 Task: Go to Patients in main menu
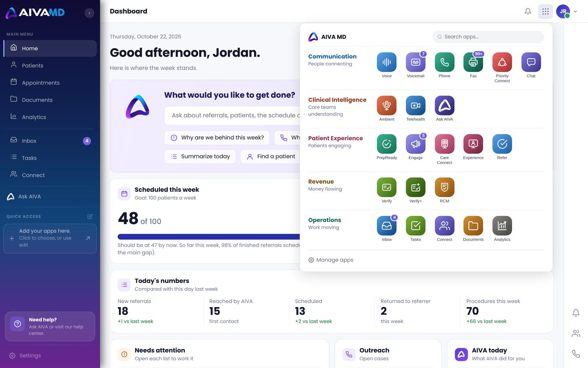50,65
